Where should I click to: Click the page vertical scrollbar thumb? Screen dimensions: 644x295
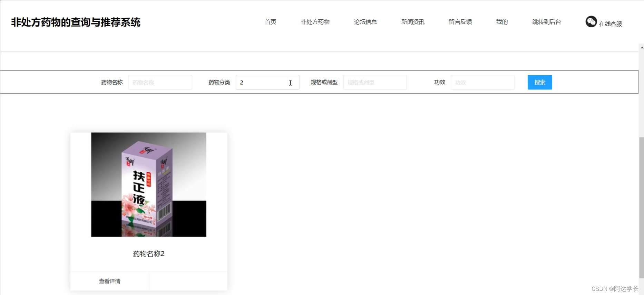[641, 207]
